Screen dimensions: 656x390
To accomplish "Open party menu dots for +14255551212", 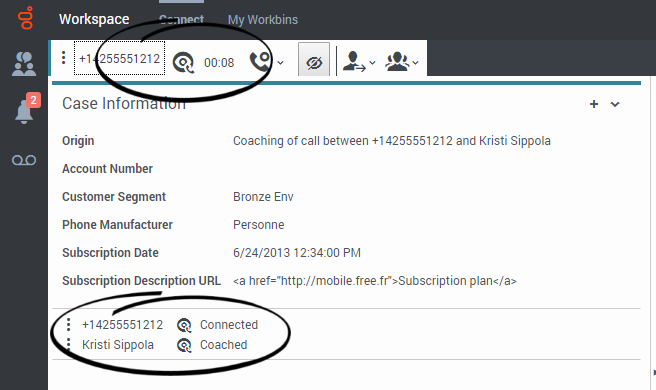I will tap(68, 325).
